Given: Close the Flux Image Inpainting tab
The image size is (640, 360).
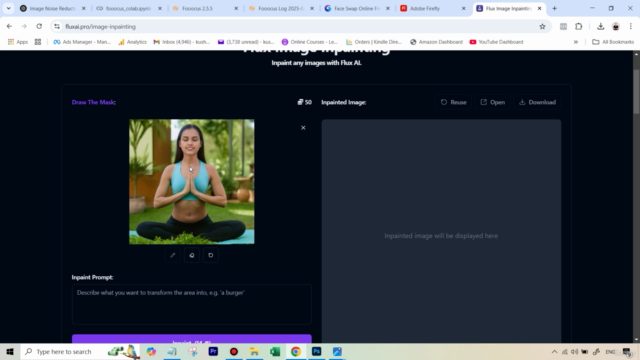Looking at the screenshot, I should (x=539, y=8).
